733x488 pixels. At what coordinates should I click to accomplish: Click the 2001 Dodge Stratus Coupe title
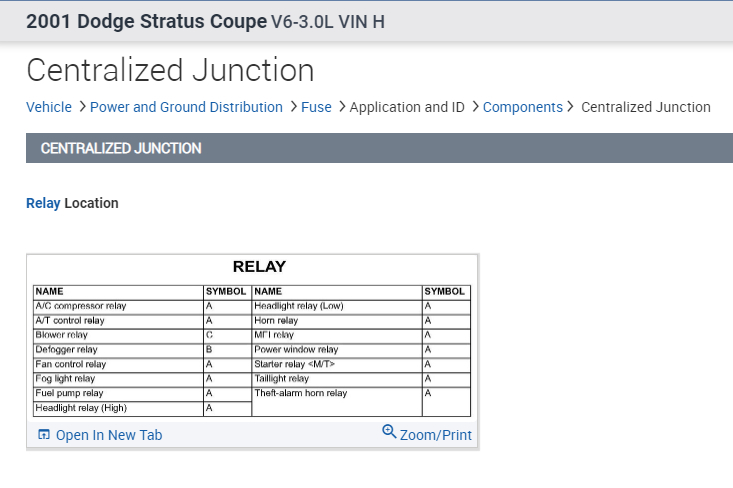pos(146,21)
